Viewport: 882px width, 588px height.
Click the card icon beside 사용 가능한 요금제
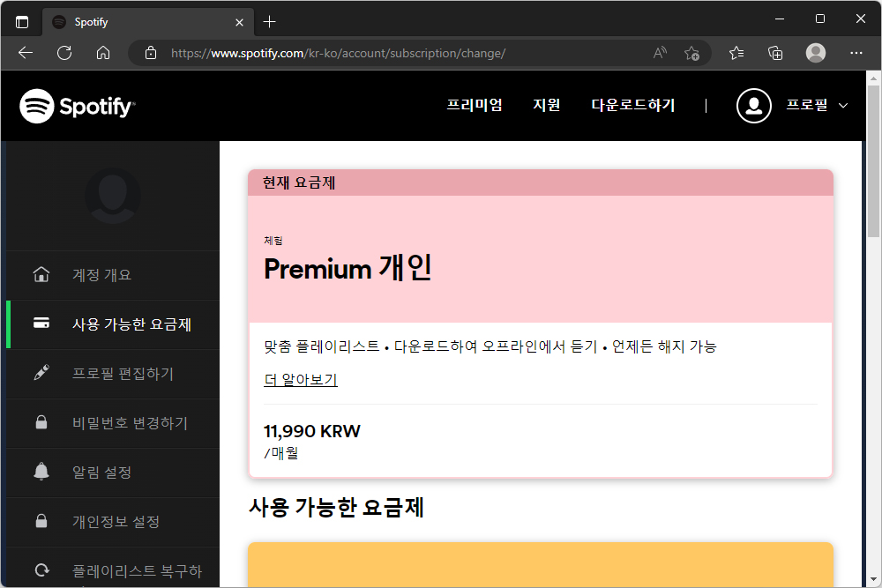click(x=41, y=324)
